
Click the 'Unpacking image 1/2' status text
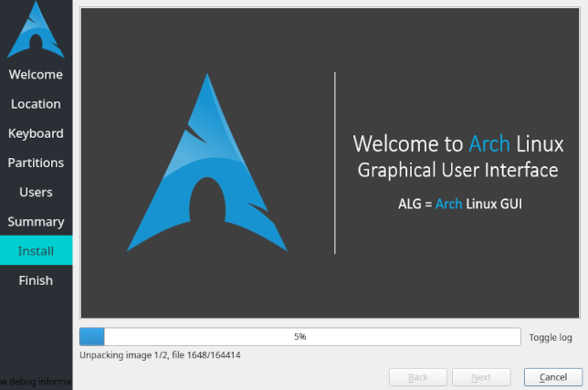coord(160,355)
